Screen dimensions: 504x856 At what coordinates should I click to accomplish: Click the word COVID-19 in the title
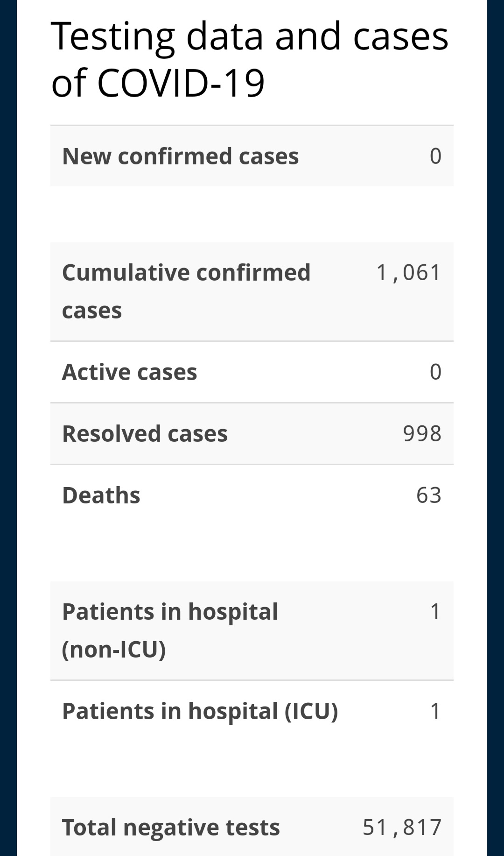tap(181, 83)
